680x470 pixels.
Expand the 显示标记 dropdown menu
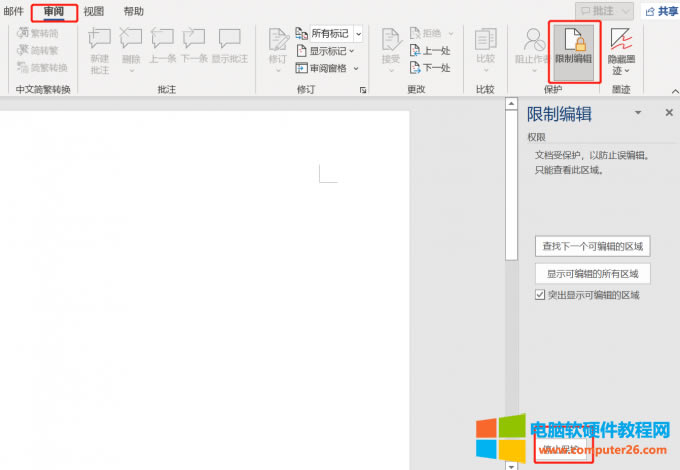pyautogui.click(x=352, y=51)
